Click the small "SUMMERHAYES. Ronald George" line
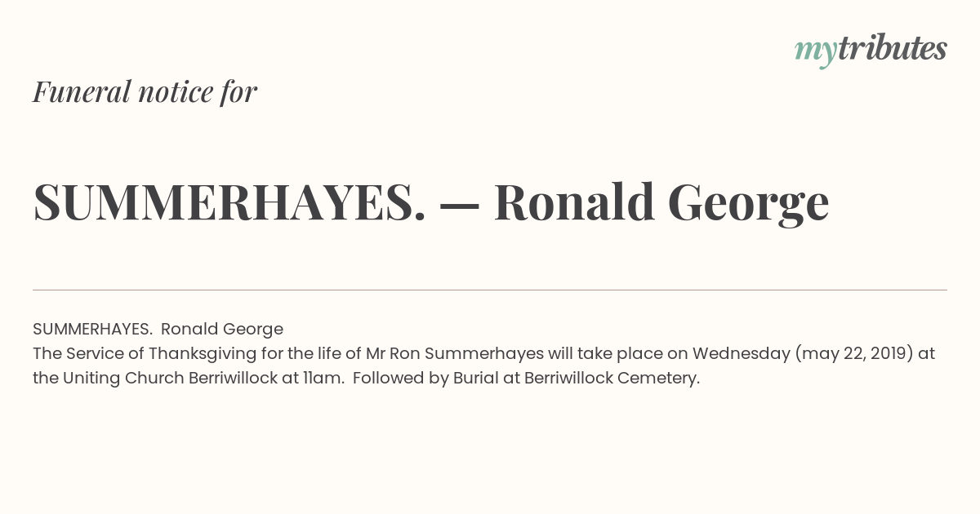 click(x=158, y=329)
